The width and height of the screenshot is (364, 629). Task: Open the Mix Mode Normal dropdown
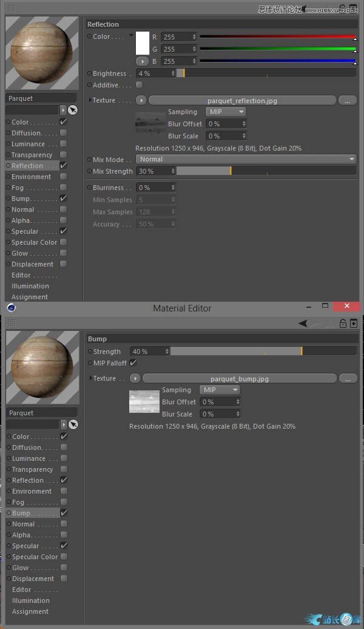point(246,159)
